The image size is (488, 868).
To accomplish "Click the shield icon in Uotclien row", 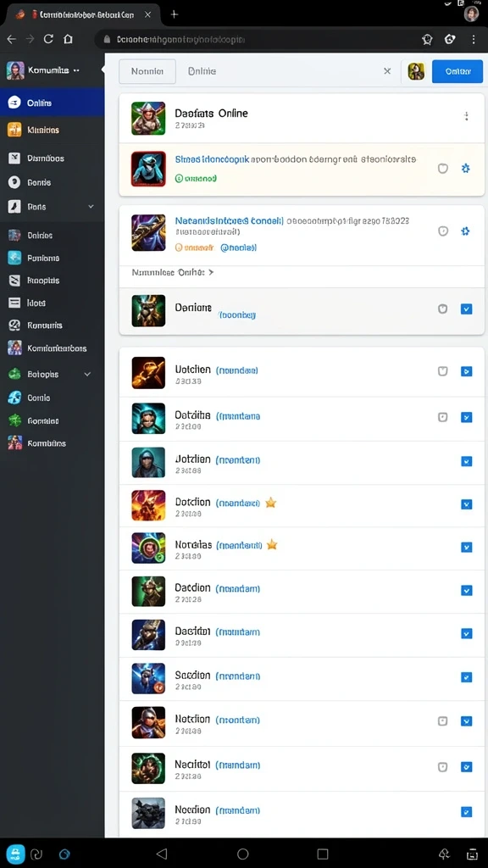I will coord(442,371).
